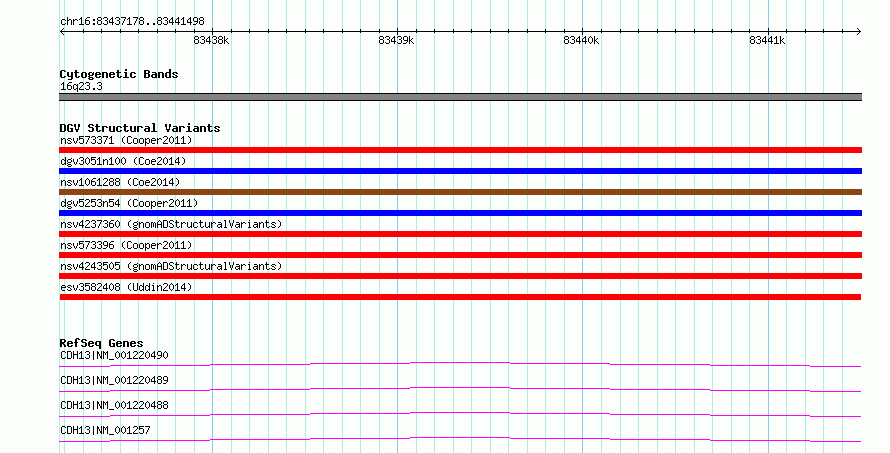Click the 83440k ruler tick label
Image resolution: width=890 pixels, height=453 pixels.
click(581, 40)
